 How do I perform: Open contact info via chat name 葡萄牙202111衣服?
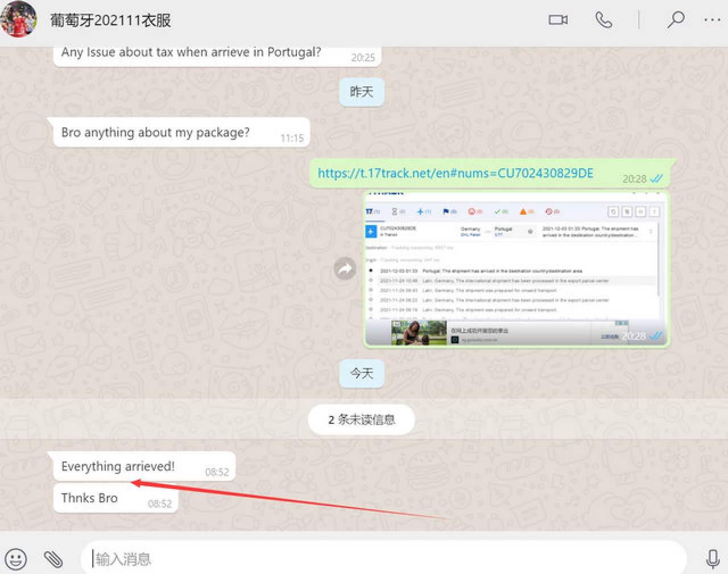(x=110, y=20)
